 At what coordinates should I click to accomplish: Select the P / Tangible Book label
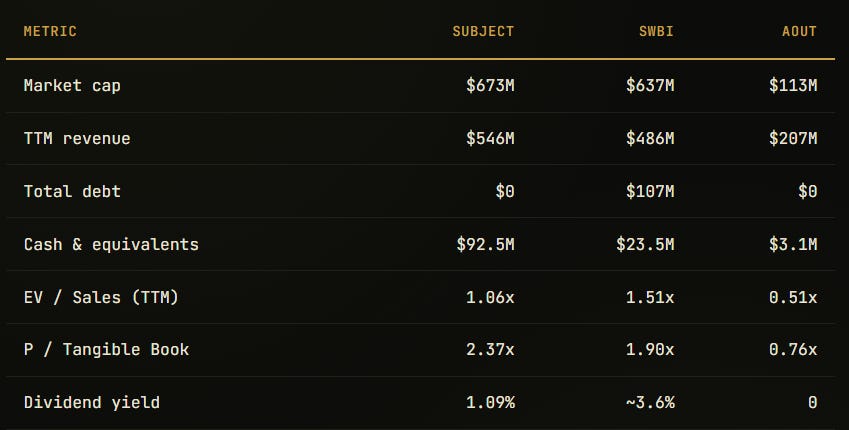tap(106, 350)
